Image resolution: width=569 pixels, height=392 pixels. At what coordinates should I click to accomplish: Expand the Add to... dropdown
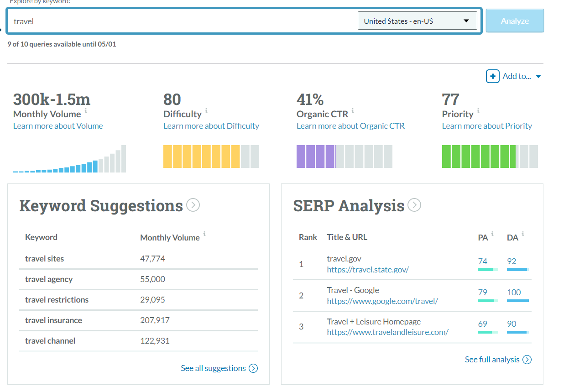point(538,76)
